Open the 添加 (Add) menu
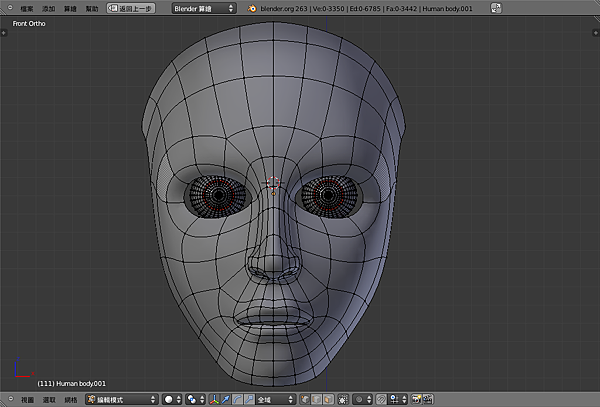600x407 pixels. (x=48, y=8)
